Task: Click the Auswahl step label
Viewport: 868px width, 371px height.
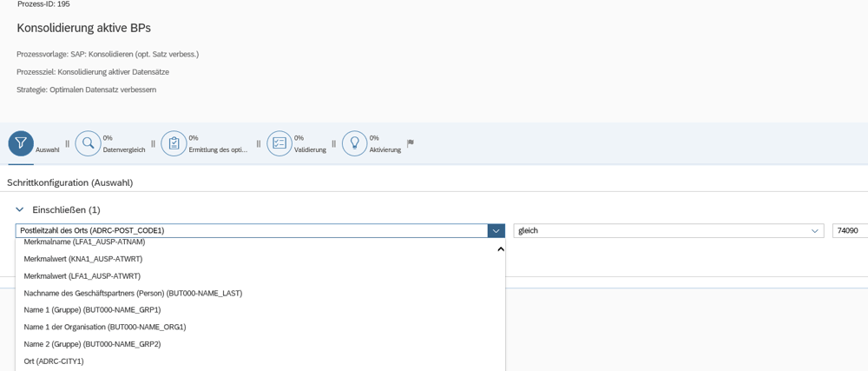Action: tap(48, 150)
